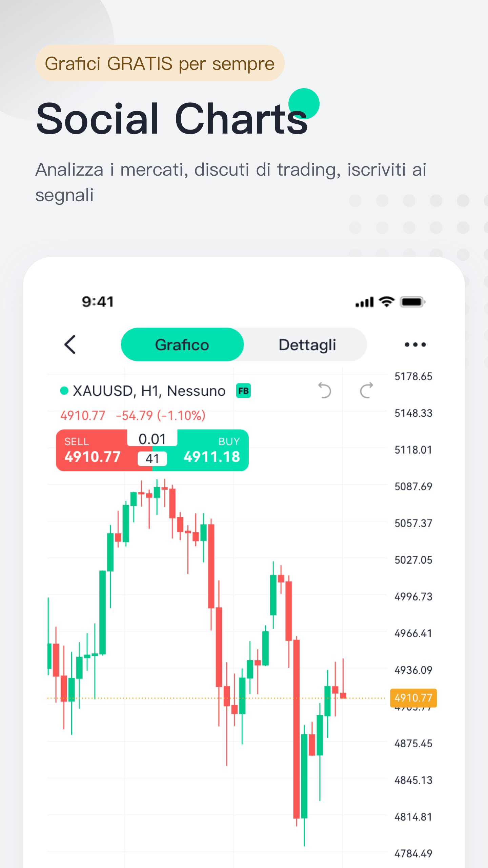This screenshot has height=868, width=488.
Task: Open the three-dot more options menu
Action: point(415,344)
